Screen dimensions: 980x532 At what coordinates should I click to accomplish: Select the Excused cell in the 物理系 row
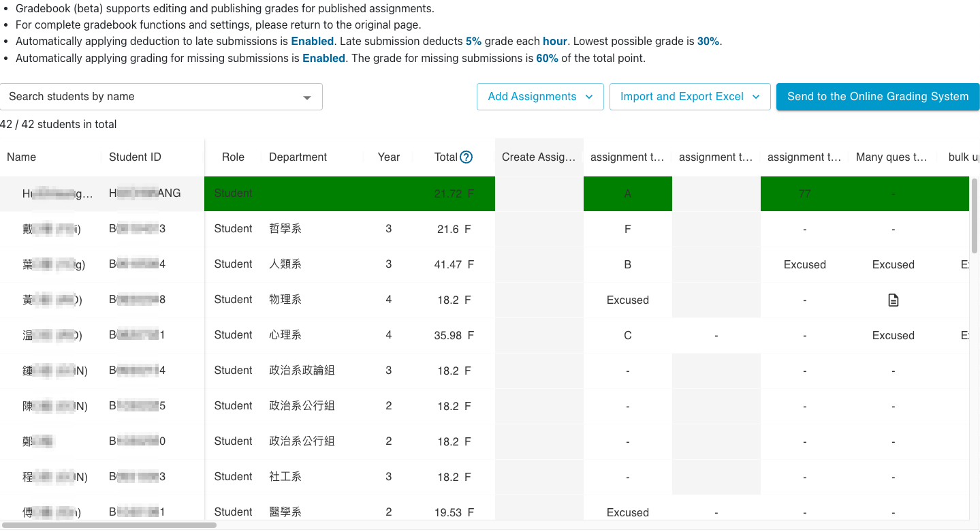(x=628, y=300)
